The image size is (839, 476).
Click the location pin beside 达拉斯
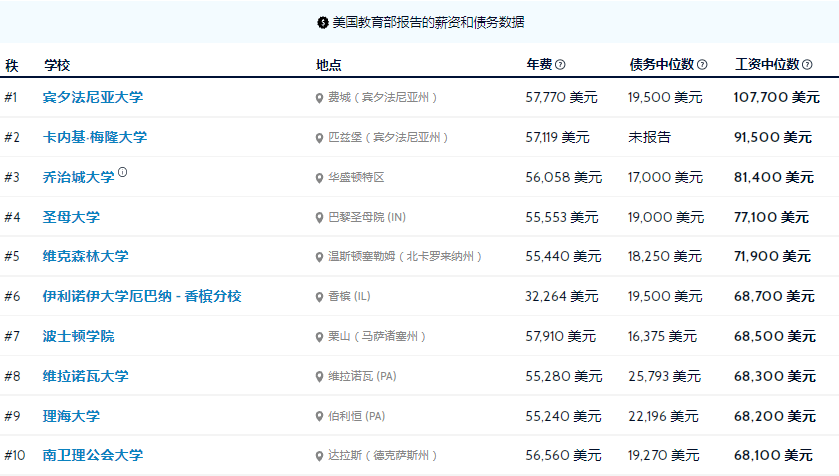coord(319,456)
